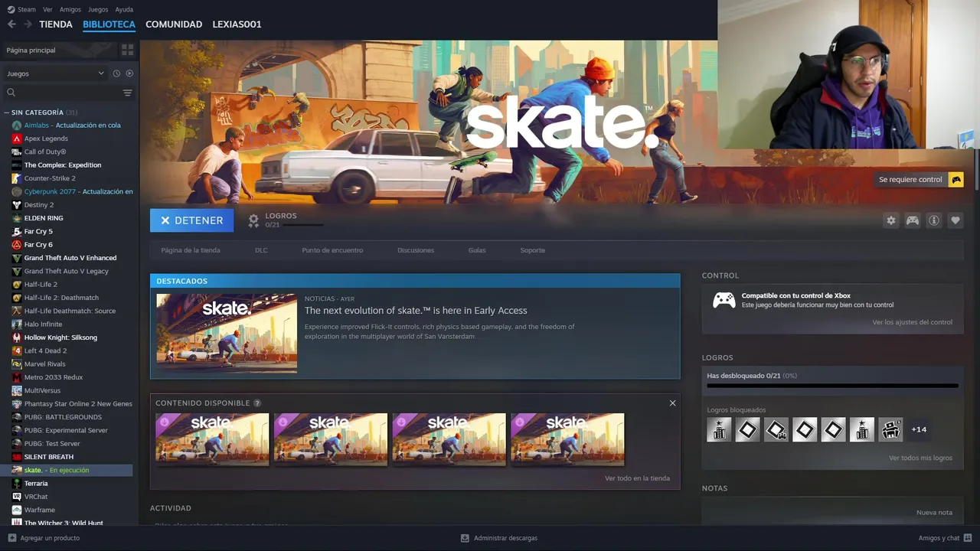Open advanced filter options icon
The height and width of the screenshot is (551, 980).
pyautogui.click(x=127, y=93)
